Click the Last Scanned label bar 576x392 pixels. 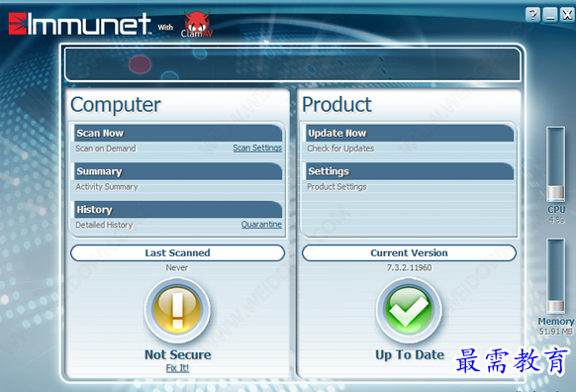click(177, 252)
